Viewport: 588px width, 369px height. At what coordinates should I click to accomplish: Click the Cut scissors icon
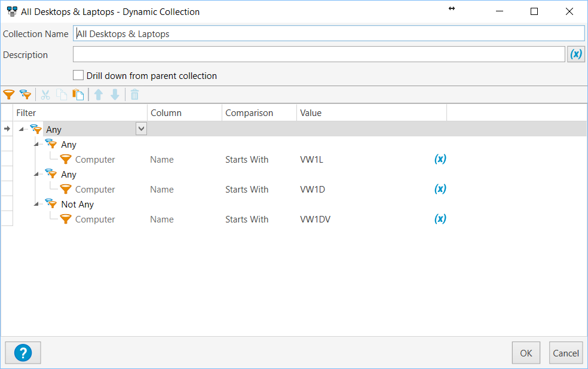45,94
